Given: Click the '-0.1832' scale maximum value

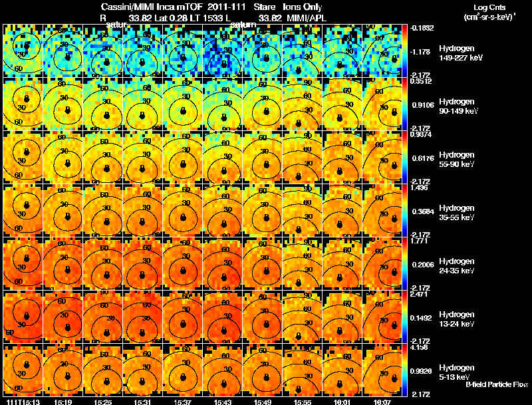Looking at the screenshot, I should (422, 28).
